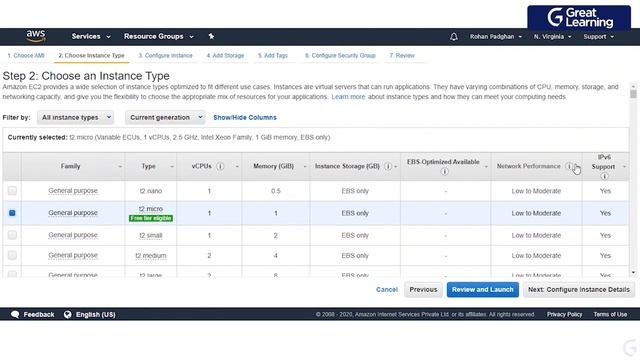Select the t2.medium instance checkbox

12,255
